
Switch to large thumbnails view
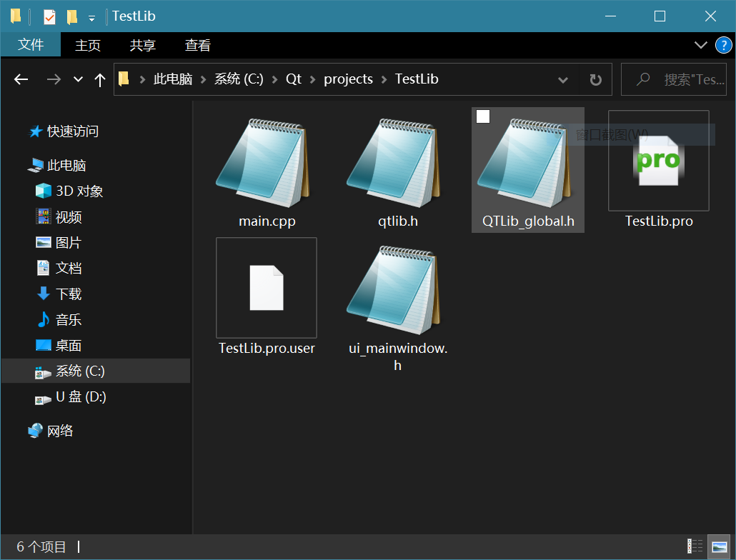point(718,546)
